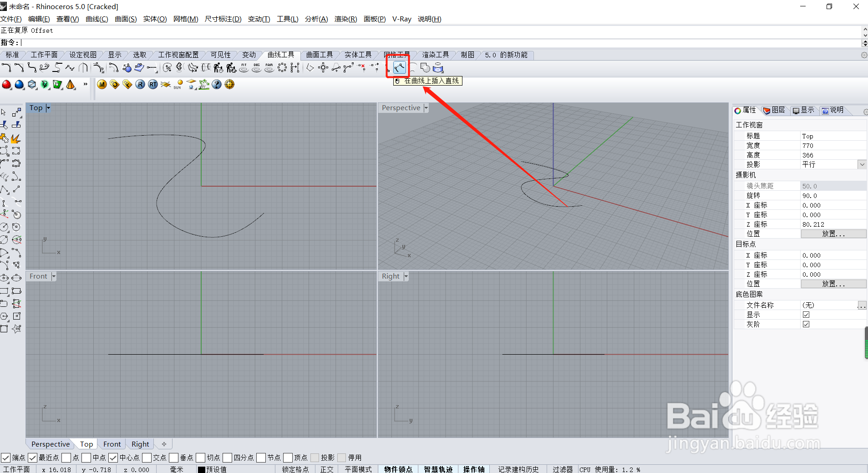Toggle 智慧轨迹 in status bar
868x473 pixels.
pyautogui.click(x=438, y=469)
